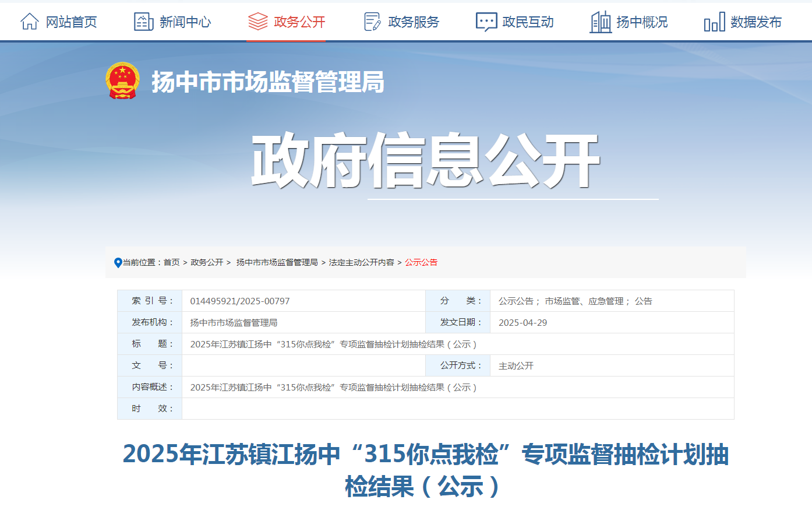Click the 主动公开 disclosure method value

(516, 366)
